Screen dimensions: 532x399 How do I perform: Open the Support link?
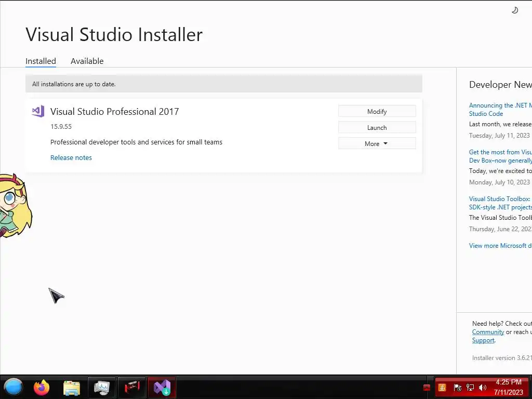pos(483,340)
